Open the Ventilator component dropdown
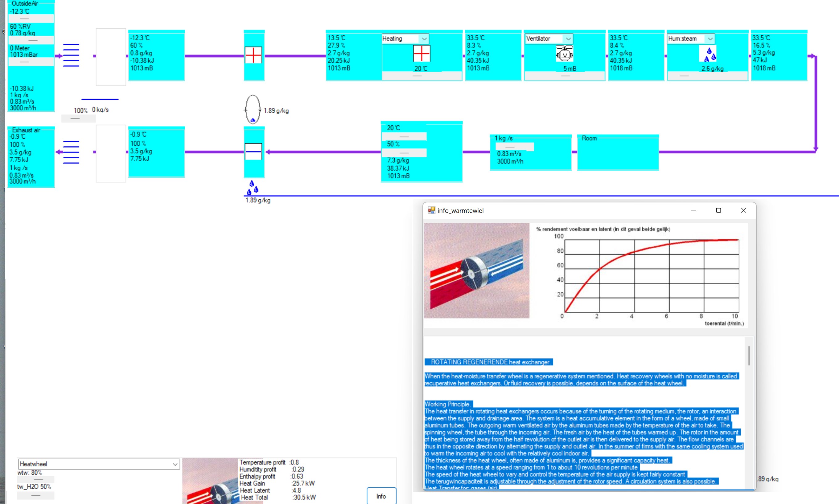The image size is (839, 504). [x=568, y=39]
